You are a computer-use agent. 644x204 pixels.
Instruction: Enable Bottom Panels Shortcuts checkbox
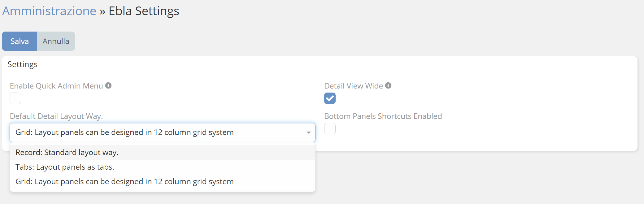pos(330,129)
